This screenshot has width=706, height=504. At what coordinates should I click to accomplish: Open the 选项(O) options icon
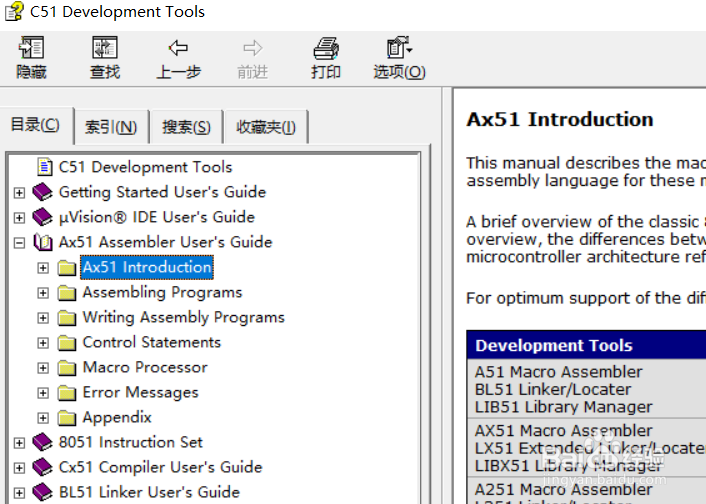tap(399, 48)
